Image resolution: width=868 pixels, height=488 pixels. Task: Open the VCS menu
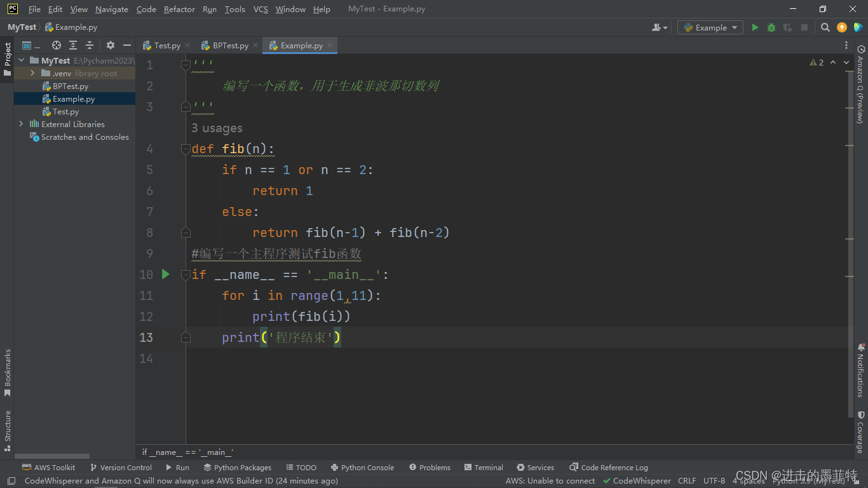[x=261, y=9]
